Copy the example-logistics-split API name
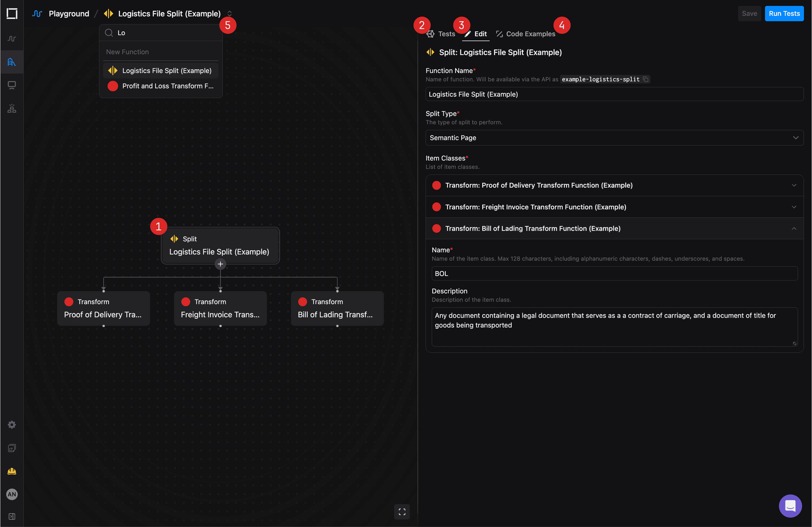This screenshot has width=812, height=527. click(x=646, y=79)
